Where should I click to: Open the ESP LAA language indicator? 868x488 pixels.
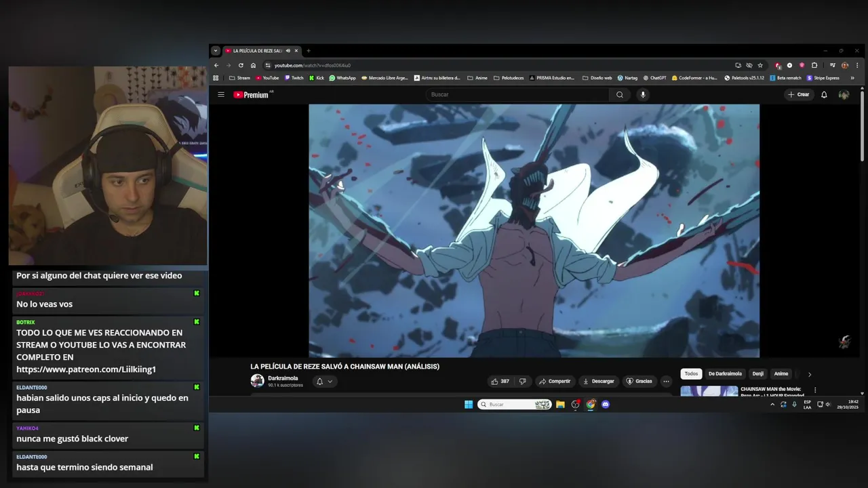coord(807,405)
